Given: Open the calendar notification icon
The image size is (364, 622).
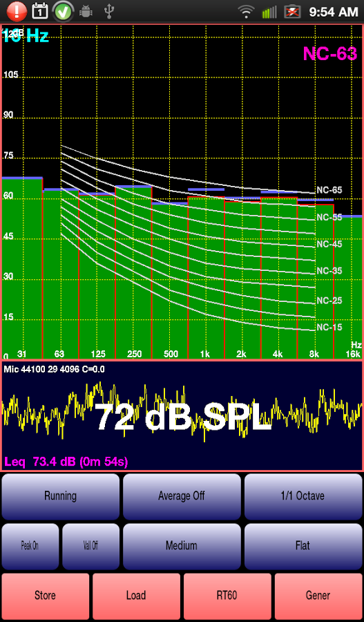Looking at the screenshot, I should point(39,12).
